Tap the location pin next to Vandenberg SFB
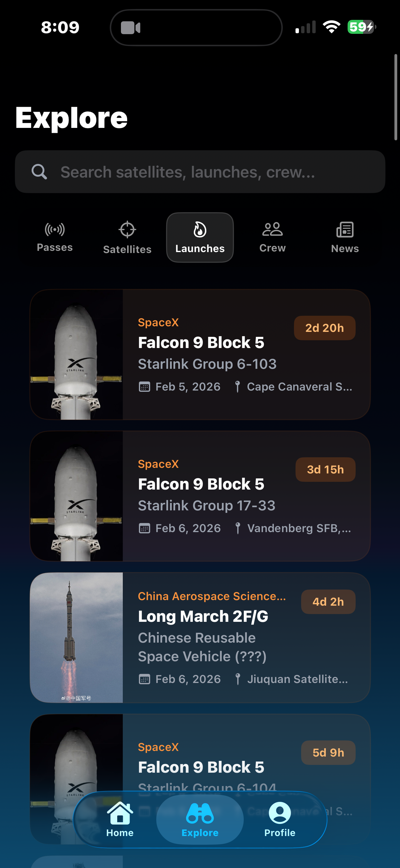400x868 pixels. [x=238, y=528]
